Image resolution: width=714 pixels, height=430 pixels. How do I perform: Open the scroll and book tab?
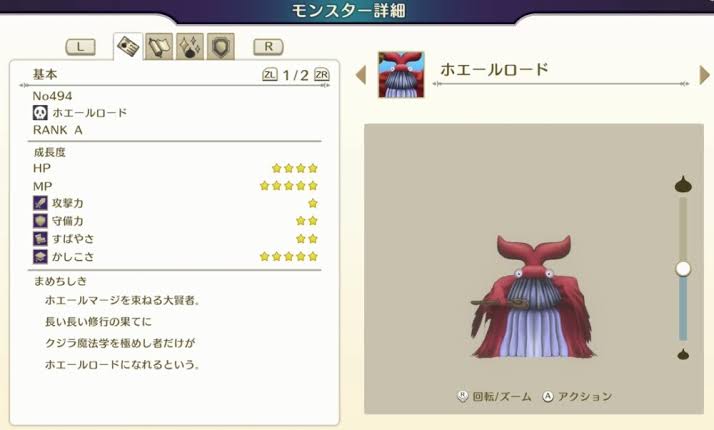click(x=159, y=46)
